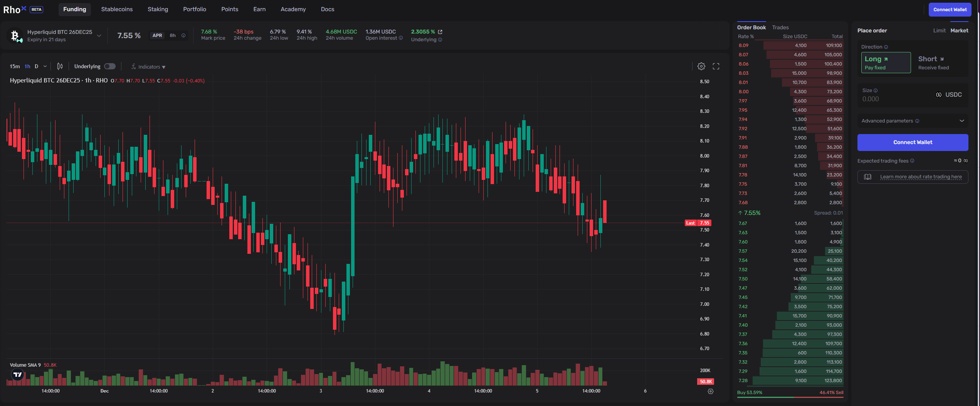Open the Docs page
The width and height of the screenshot is (980, 406).
point(328,9)
